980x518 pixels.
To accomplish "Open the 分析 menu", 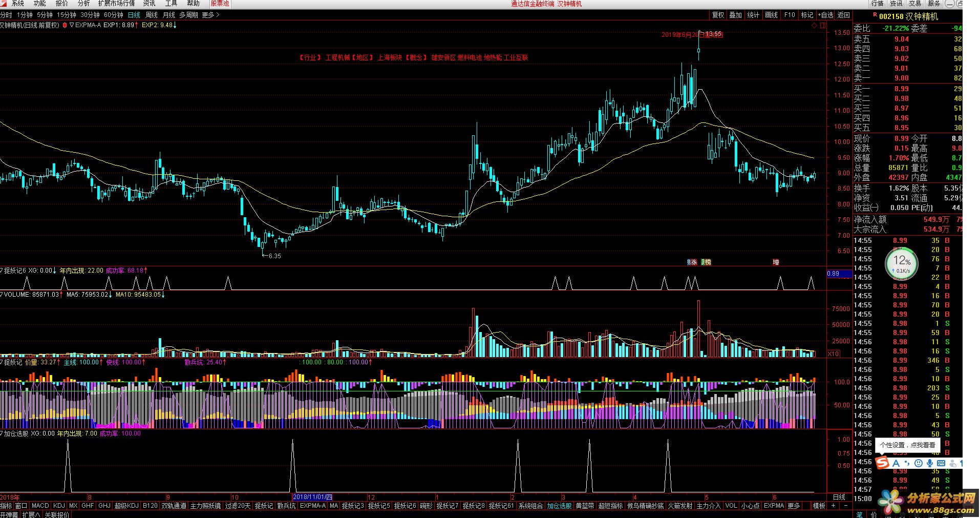I will point(84,4).
